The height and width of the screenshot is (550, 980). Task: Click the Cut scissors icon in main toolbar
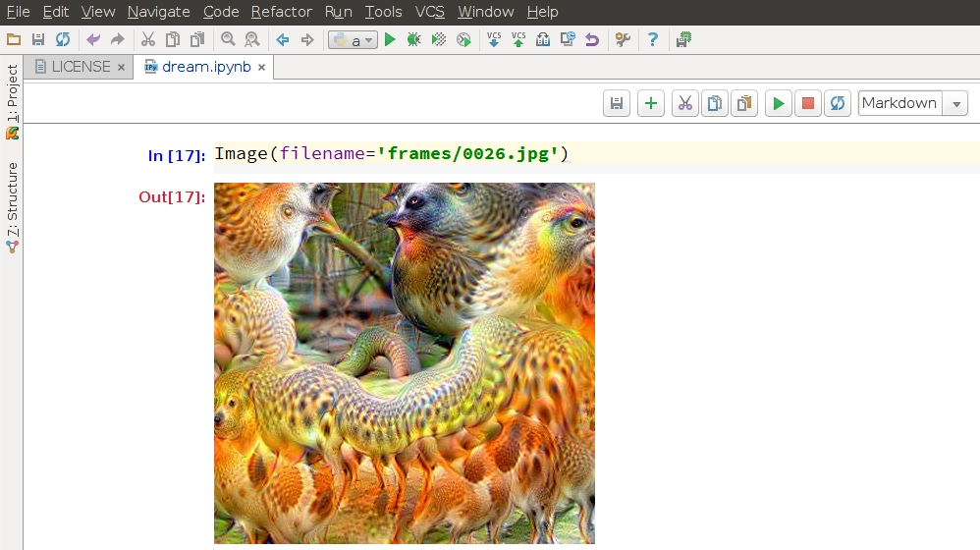[148, 40]
